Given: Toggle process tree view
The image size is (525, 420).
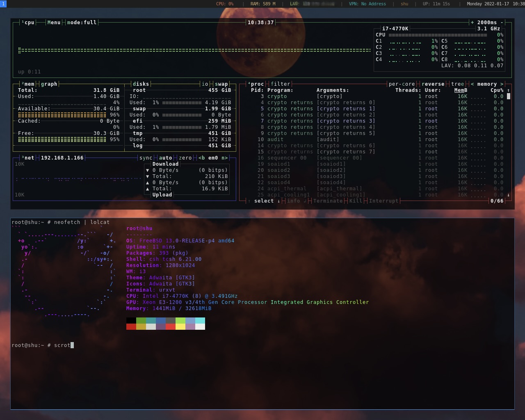Looking at the screenshot, I should 457,84.
